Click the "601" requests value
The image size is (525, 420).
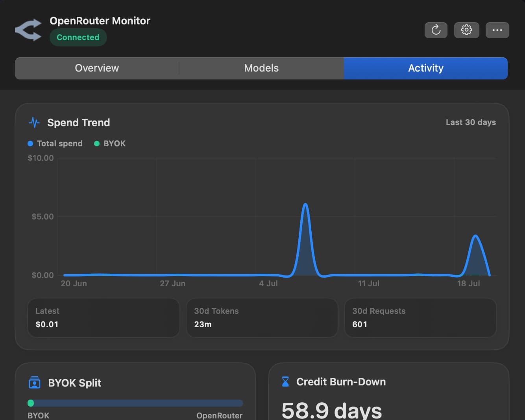pos(360,324)
